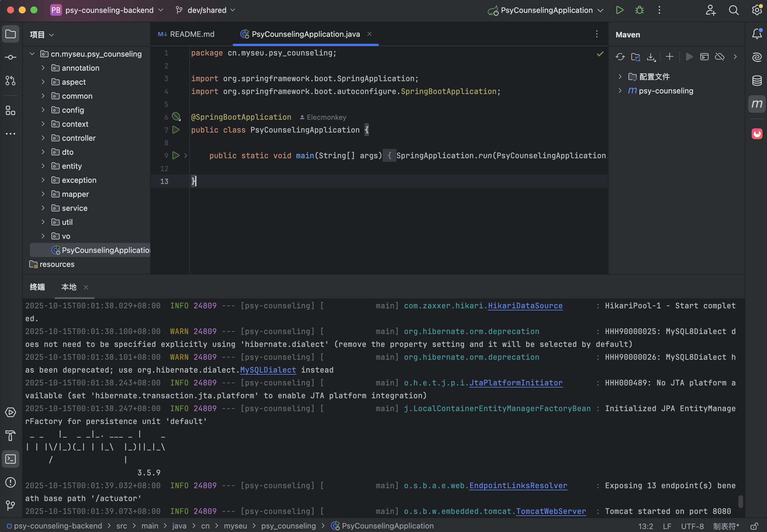Screen dimensions: 767x532
Task: Run PsyCounselingApplication with green play button
Action: coord(620,10)
